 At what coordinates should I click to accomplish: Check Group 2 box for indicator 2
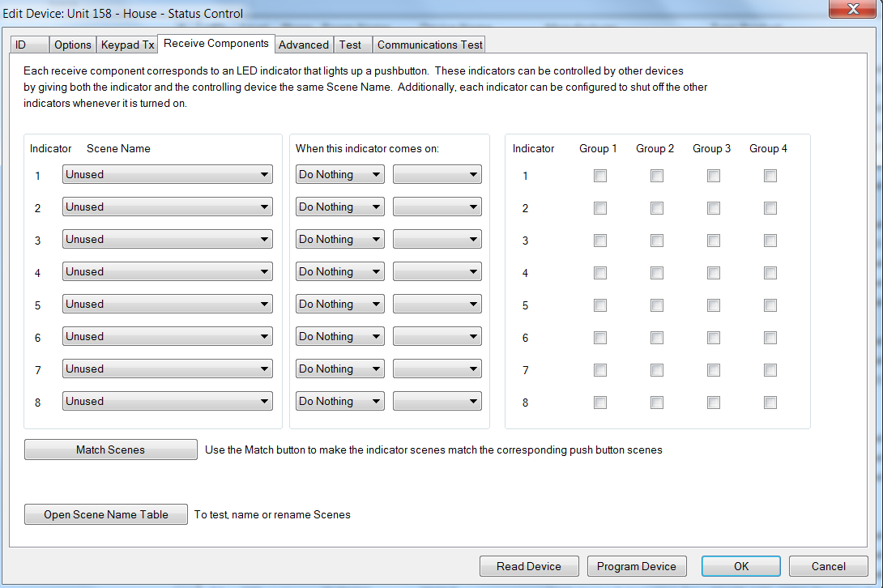click(657, 208)
